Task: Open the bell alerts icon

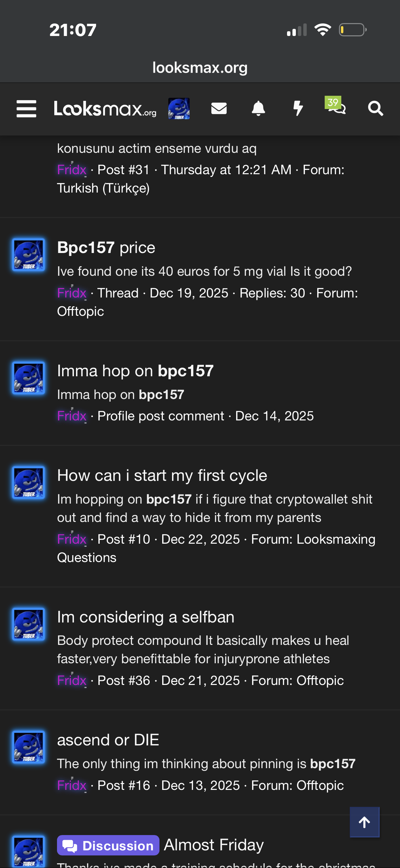Action: [x=258, y=109]
